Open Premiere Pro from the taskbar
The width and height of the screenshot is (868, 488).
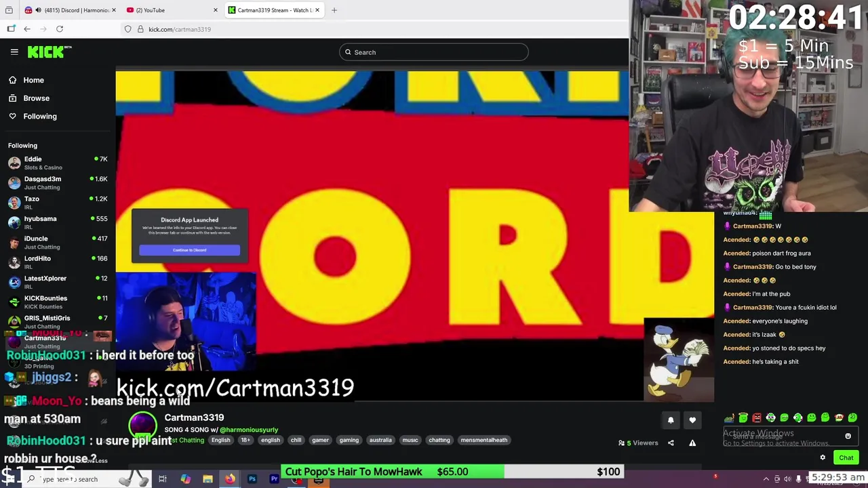click(274, 479)
